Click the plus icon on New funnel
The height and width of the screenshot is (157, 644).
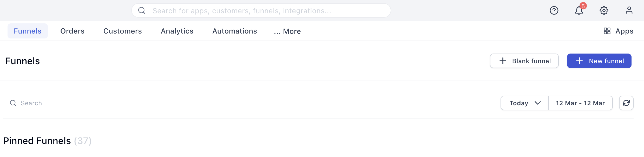579,61
